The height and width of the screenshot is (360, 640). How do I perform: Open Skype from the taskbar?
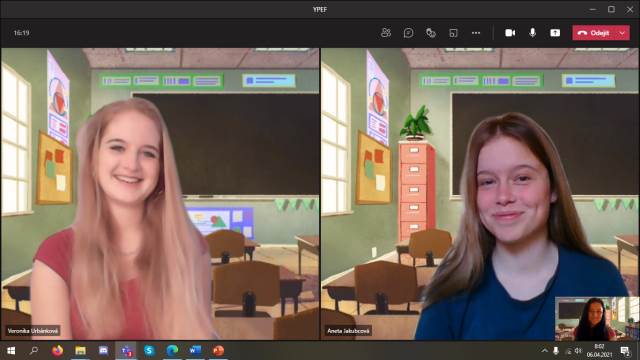[149, 351]
